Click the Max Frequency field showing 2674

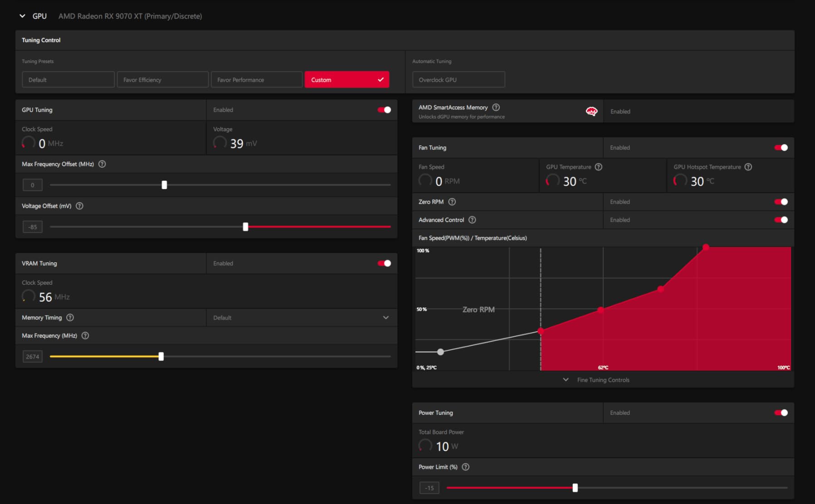tap(33, 357)
